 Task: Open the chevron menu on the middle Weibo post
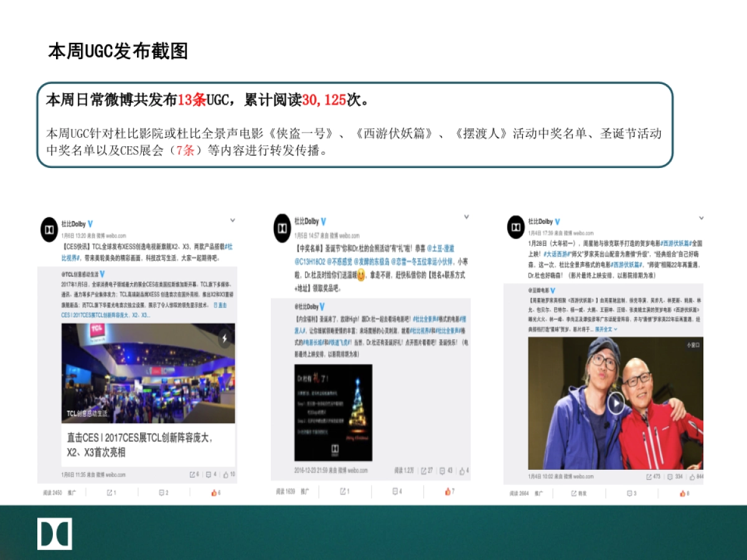(467, 217)
